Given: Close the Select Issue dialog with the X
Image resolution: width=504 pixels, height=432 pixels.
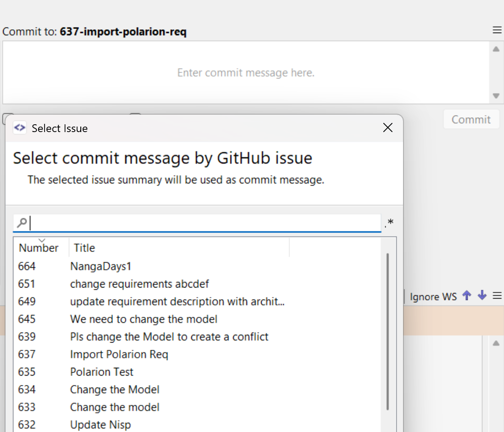Looking at the screenshot, I should click(387, 128).
